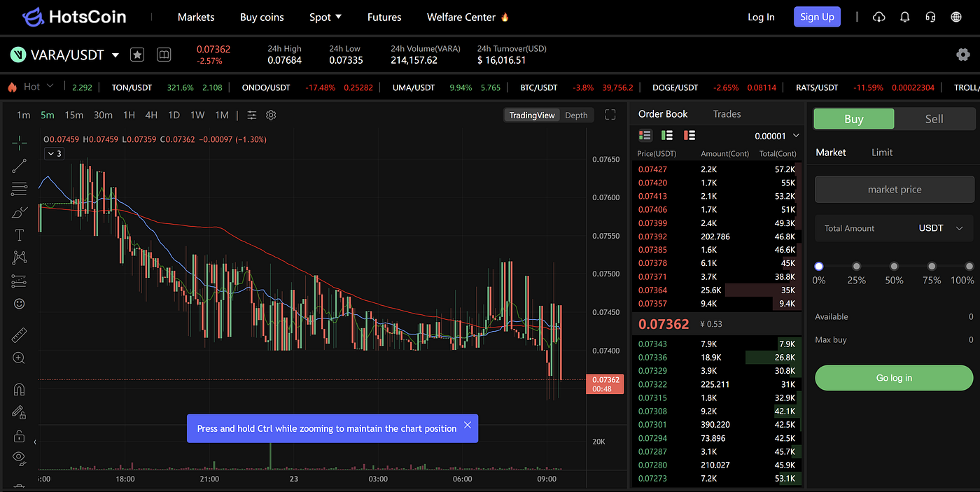980x492 pixels.
Task: Show both bids and asks order book view
Action: [645, 135]
